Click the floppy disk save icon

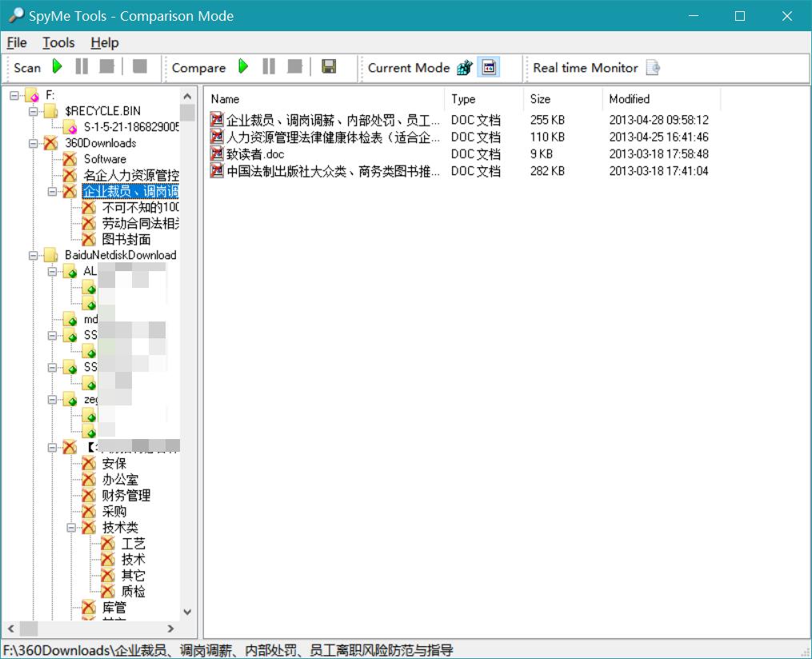tap(329, 67)
